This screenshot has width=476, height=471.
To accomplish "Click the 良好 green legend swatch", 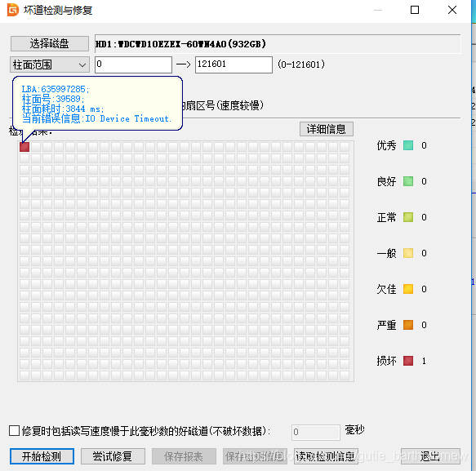I will pyautogui.click(x=408, y=181).
